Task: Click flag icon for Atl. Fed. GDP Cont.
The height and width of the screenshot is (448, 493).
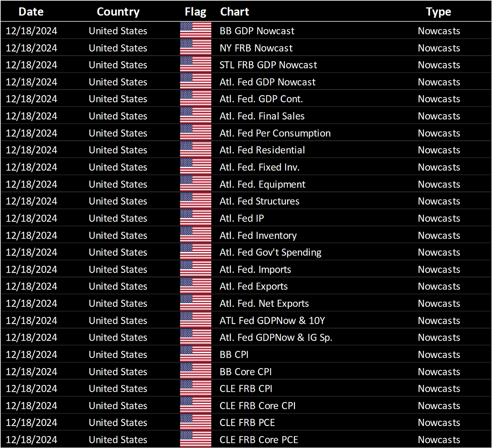Action: pyautogui.click(x=196, y=99)
